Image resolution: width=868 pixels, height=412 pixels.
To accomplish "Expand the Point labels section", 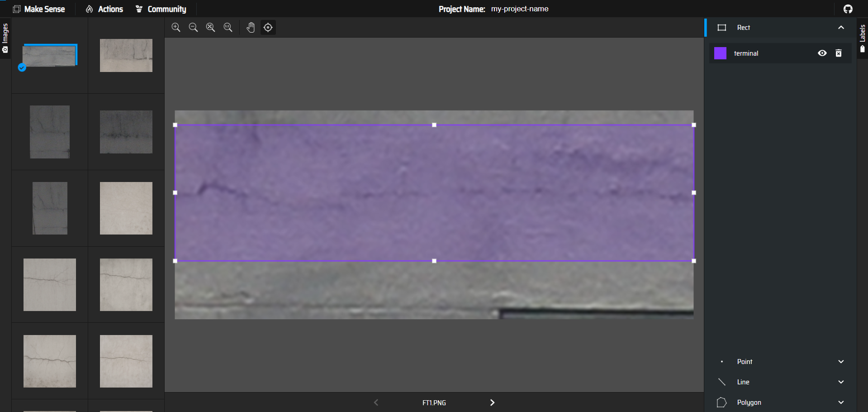I will point(841,362).
